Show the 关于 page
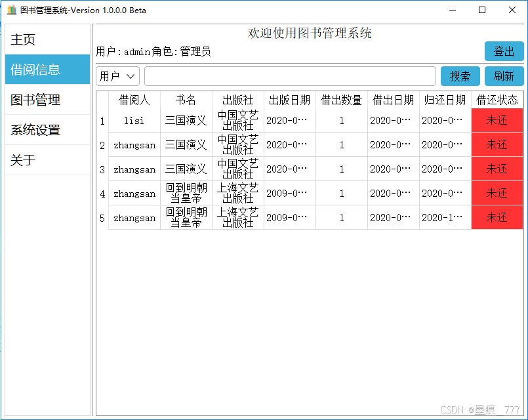 47,160
